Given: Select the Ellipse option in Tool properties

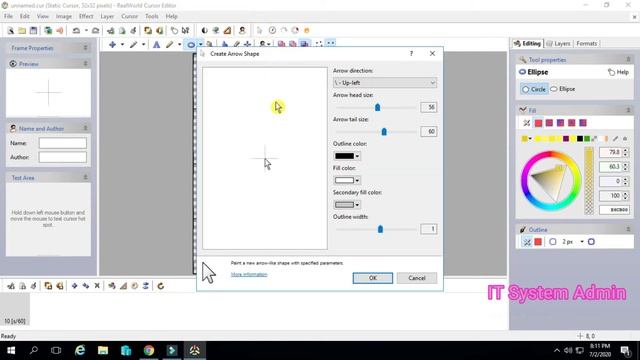Looking at the screenshot, I should coord(563,89).
